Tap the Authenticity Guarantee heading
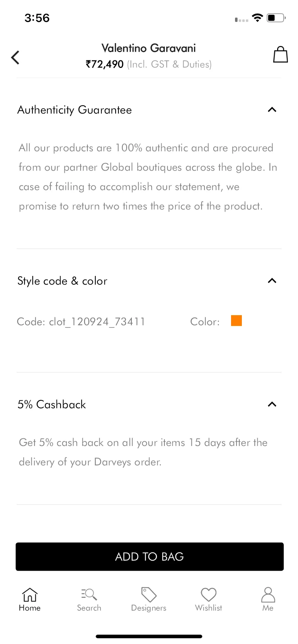This screenshot has width=298, height=644. tap(74, 110)
